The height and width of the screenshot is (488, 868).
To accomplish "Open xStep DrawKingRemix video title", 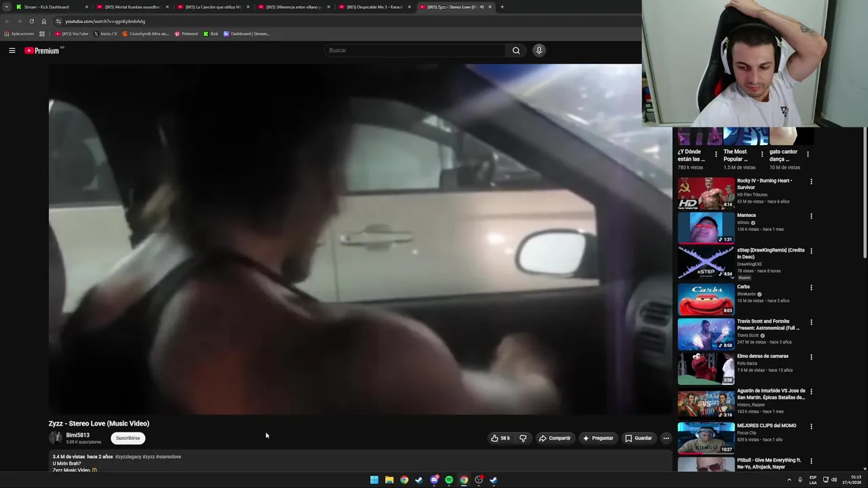I will pos(770,253).
